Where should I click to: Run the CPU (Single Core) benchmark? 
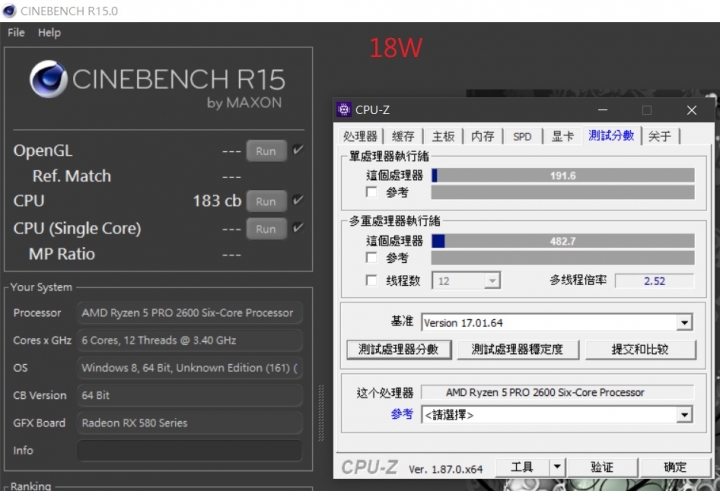[x=266, y=229]
